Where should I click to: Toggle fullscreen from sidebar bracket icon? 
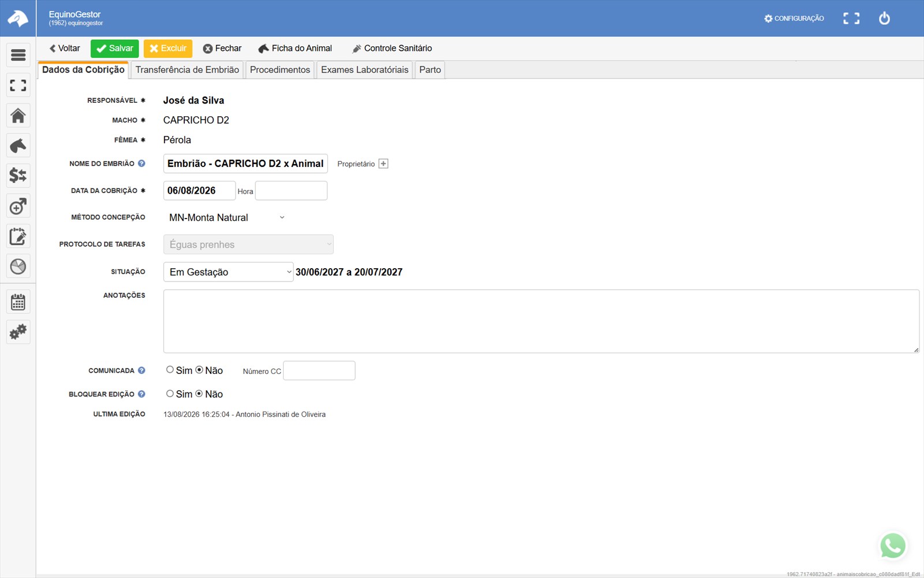(18, 86)
